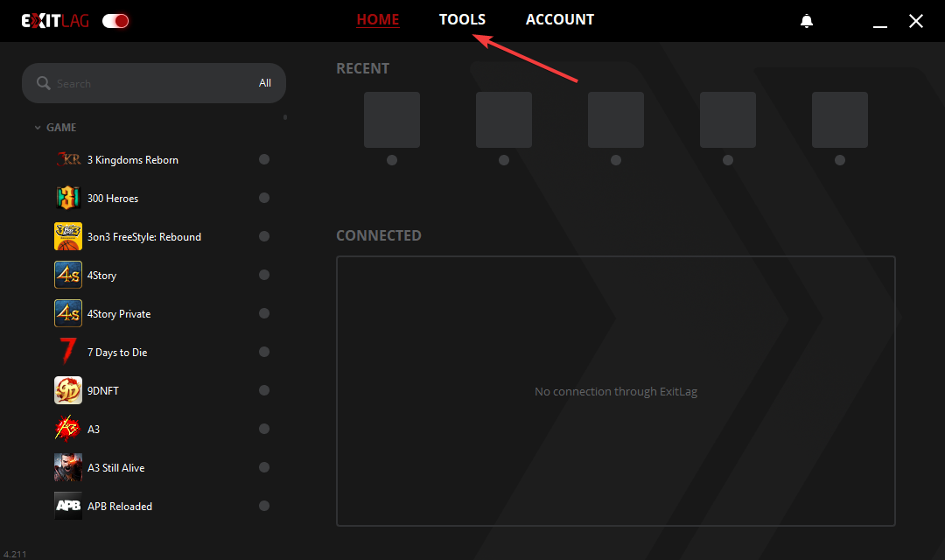This screenshot has height=560, width=945.
Task: Toggle status dot for 3 Kingdoms Reborn
Action: point(264,159)
